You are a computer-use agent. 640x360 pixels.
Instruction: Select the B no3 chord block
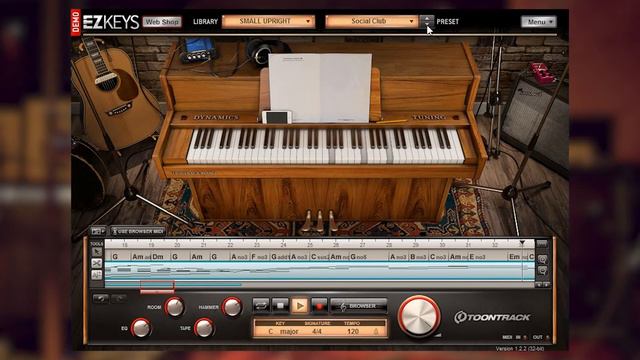418,256
